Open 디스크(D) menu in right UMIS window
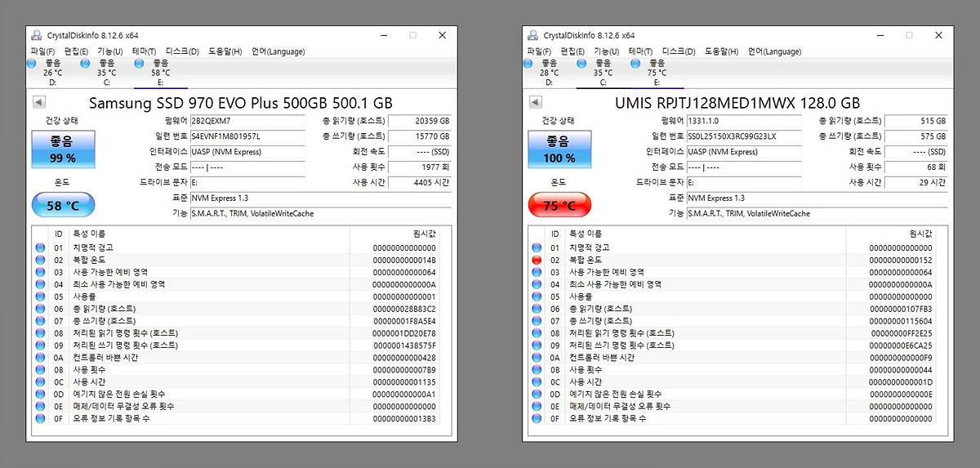The image size is (980, 468). (679, 51)
